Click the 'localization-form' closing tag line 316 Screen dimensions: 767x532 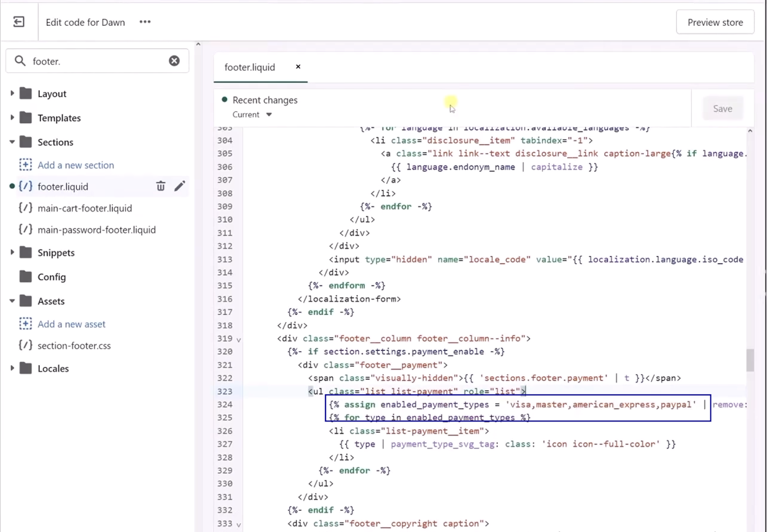click(349, 299)
